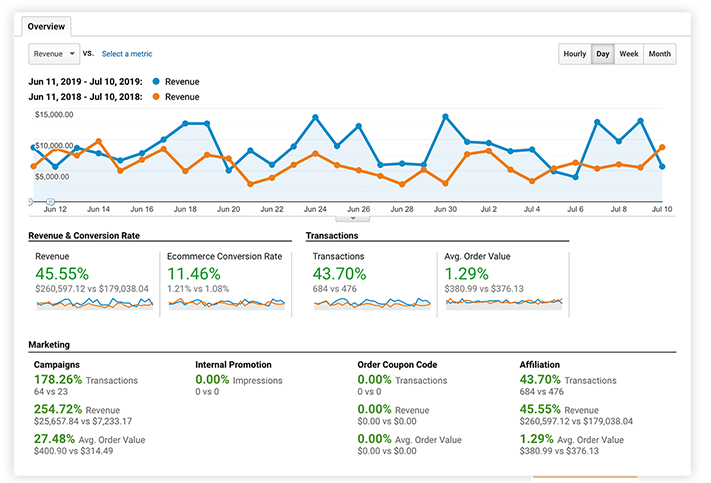Click the Order Coupon Code heading
The height and width of the screenshot is (483, 711).
coord(397,365)
